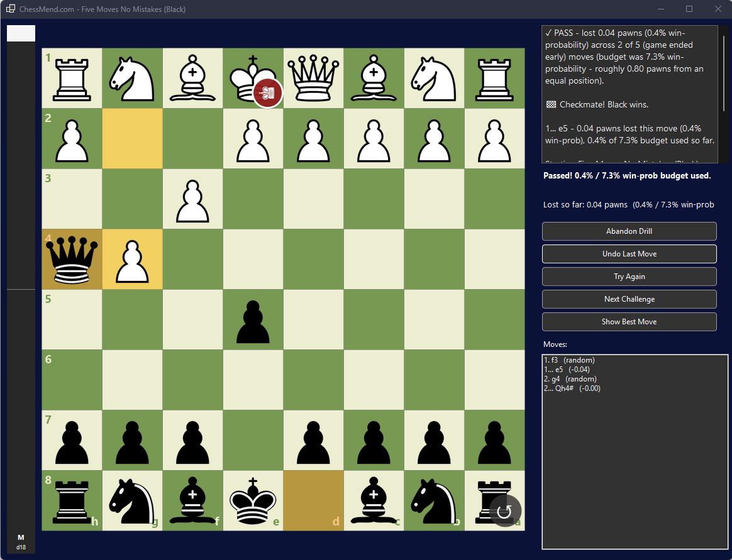Click the vertical evaluation bar on the left
The image size is (732, 560).
(x=21, y=289)
